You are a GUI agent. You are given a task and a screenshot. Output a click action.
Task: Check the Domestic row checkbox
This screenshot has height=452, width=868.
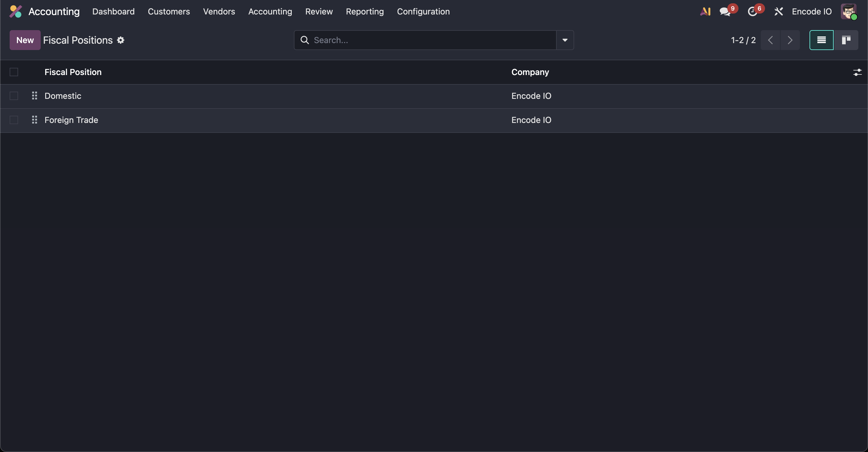tap(14, 96)
